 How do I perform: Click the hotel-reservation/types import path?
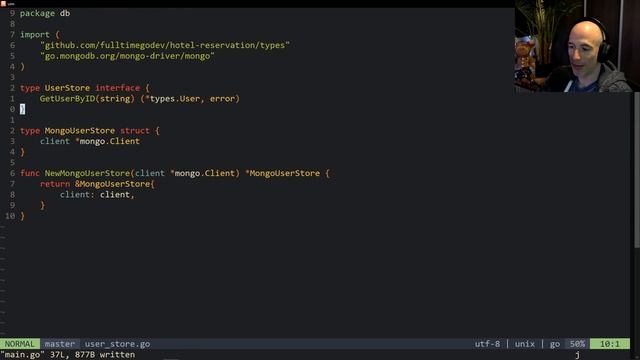click(165, 45)
